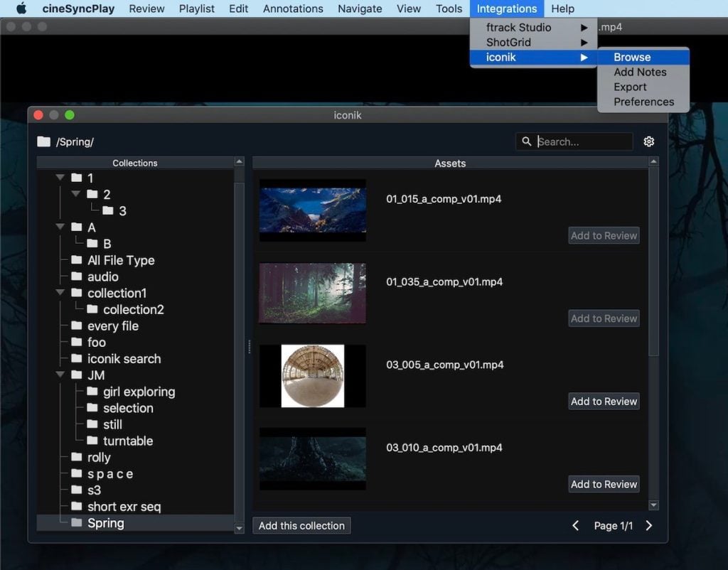Click the Spring collection folder icon
Image resolution: width=728 pixels, height=570 pixels.
[x=75, y=522]
